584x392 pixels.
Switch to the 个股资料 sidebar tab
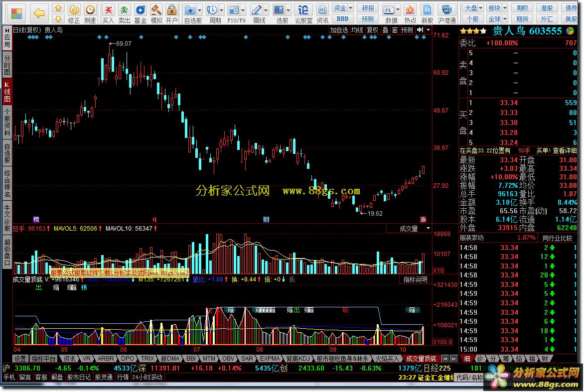pos(7,122)
